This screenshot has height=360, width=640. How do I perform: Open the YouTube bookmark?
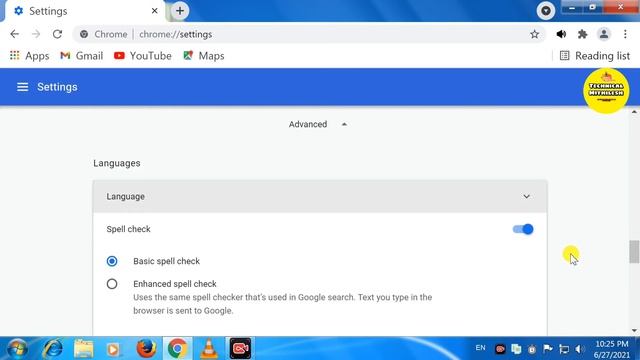click(x=142, y=56)
